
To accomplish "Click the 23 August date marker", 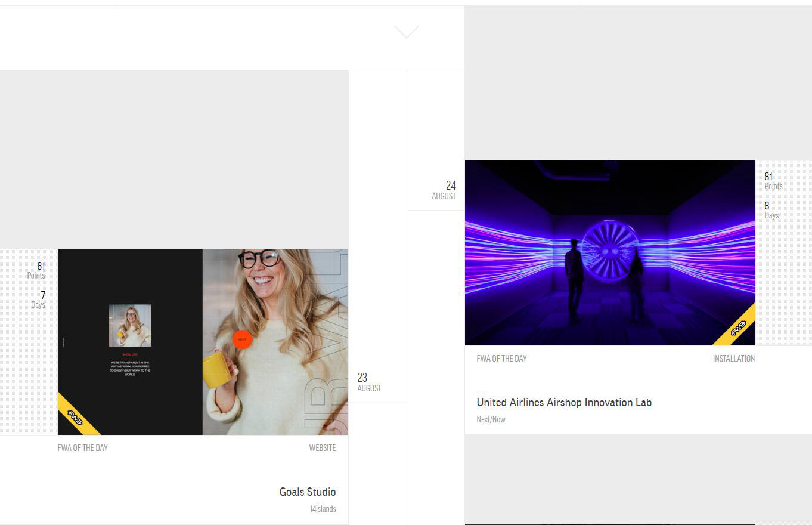I will [369, 382].
